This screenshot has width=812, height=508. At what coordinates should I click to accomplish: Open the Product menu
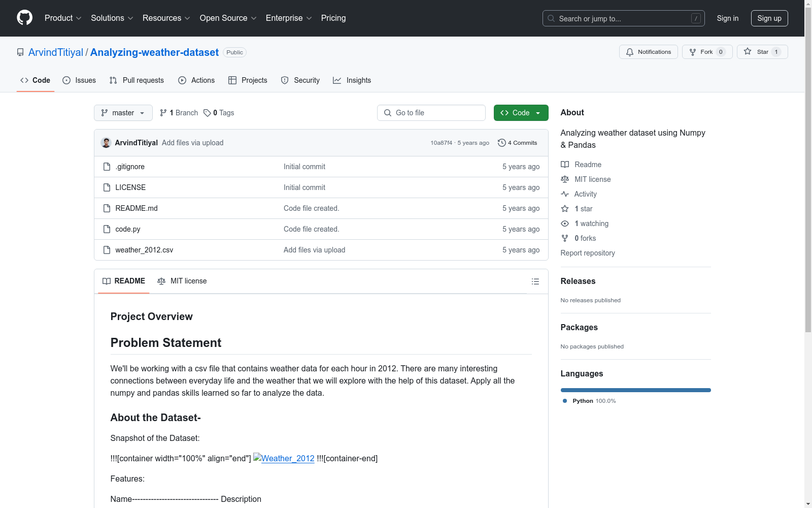tap(63, 18)
